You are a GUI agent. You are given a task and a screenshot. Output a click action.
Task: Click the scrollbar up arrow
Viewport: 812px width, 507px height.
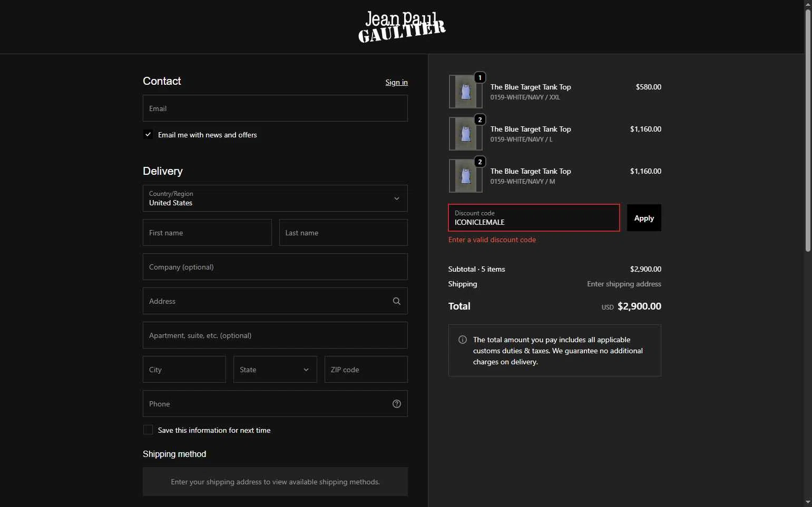[808, 4]
